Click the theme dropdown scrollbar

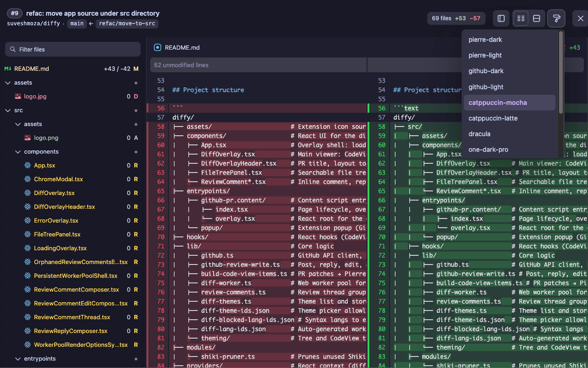coord(561,72)
